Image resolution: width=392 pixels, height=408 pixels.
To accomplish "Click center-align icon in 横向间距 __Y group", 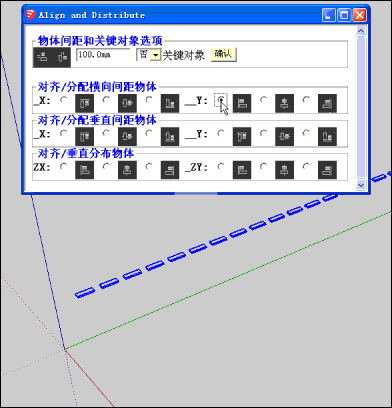I will coord(284,103).
